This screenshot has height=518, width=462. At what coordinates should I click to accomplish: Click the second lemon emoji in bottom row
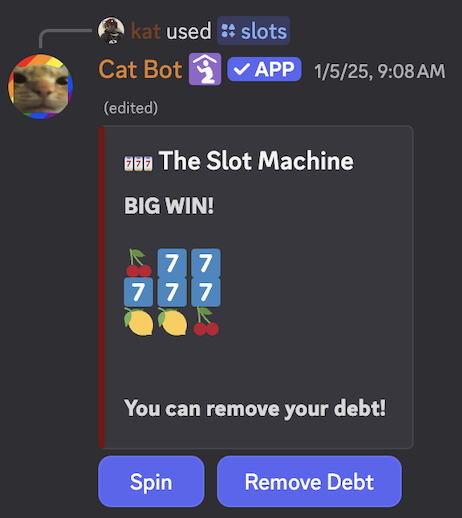pyautogui.click(x=172, y=321)
